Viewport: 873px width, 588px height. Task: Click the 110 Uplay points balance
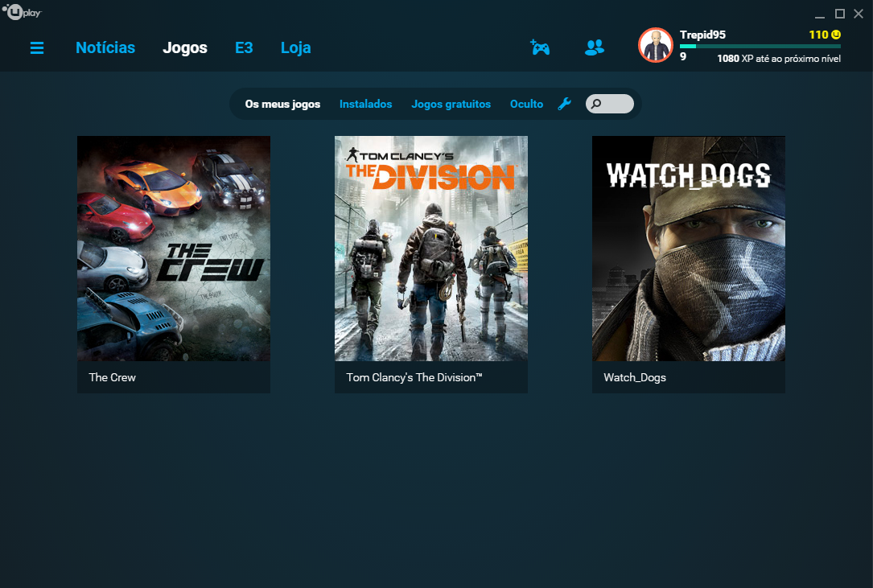(x=818, y=35)
